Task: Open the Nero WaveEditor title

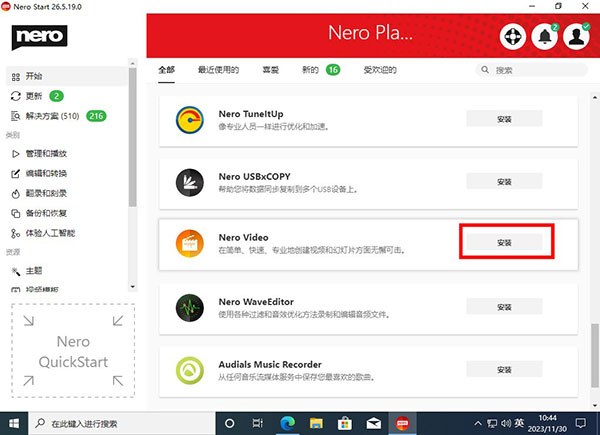Action: tap(256, 302)
